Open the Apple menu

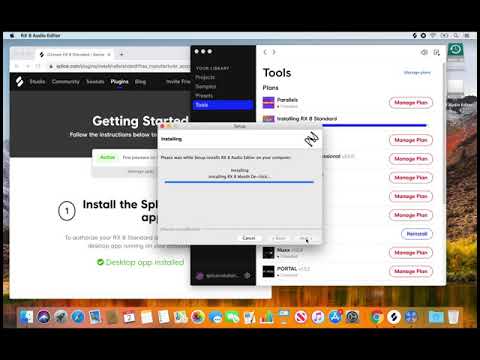coord(12,35)
